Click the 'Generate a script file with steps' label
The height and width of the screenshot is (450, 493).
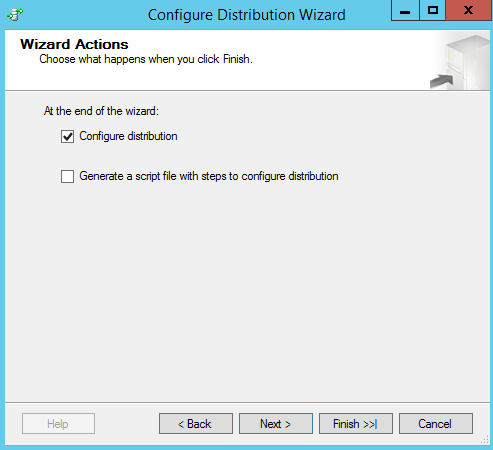209,176
